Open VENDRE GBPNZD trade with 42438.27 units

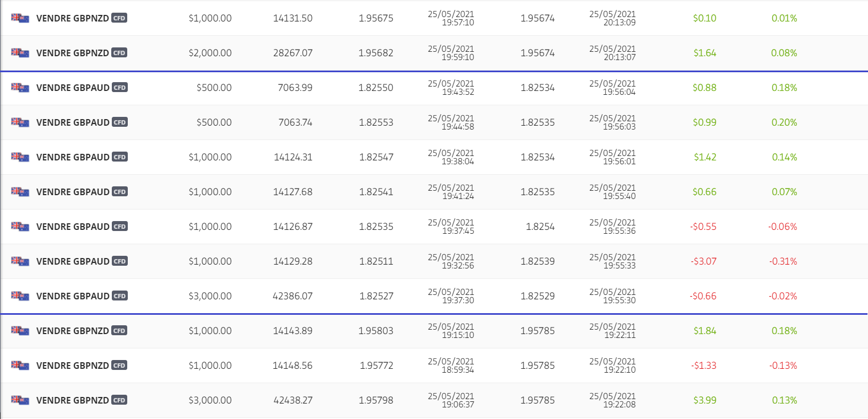(72, 400)
